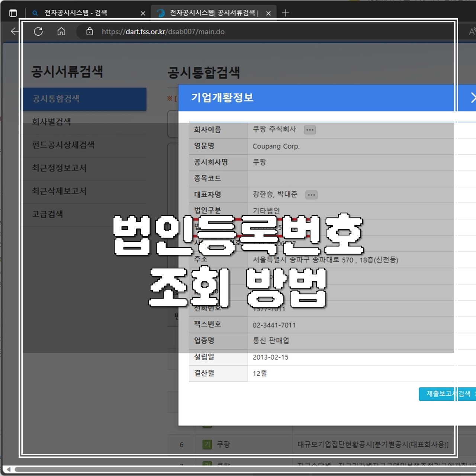Select the founding date '2013-02-15'
The height and width of the screenshot is (476, 476).
pyautogui.click(x=270, y=357)
